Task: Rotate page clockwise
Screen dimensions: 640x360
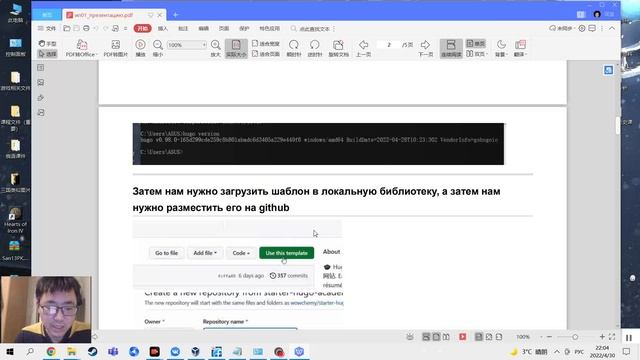Action: tap(293, 48)
